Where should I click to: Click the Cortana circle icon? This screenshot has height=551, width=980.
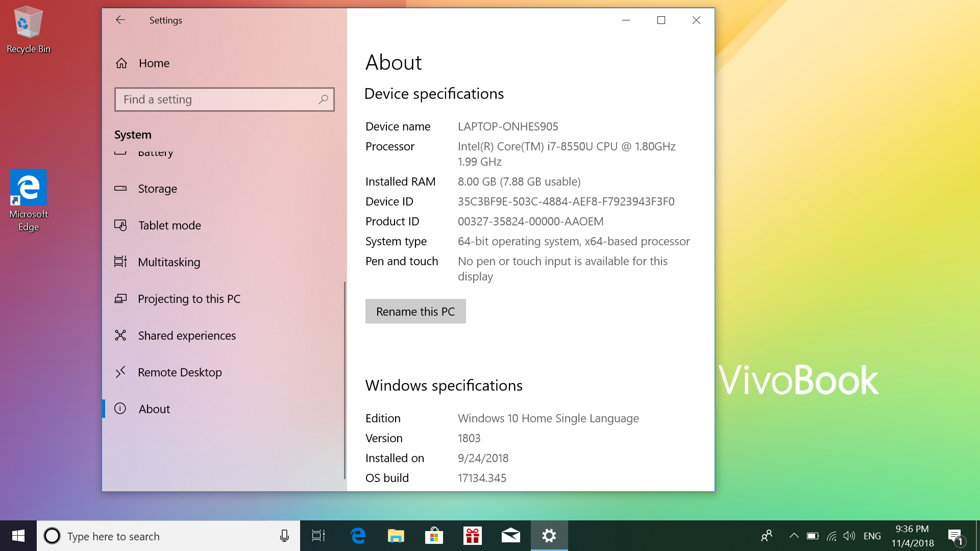pyautogui.click(x=52, y=536)
